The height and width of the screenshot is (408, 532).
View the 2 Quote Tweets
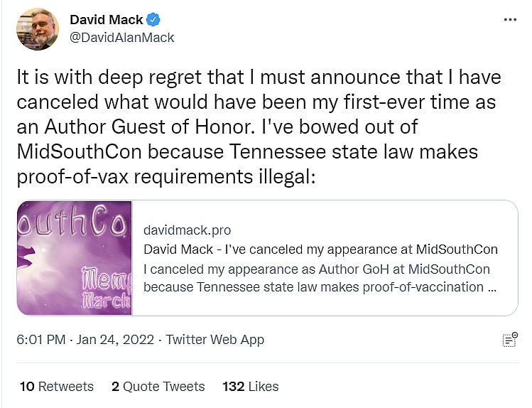pyautogui.click(x=158, y=387)
